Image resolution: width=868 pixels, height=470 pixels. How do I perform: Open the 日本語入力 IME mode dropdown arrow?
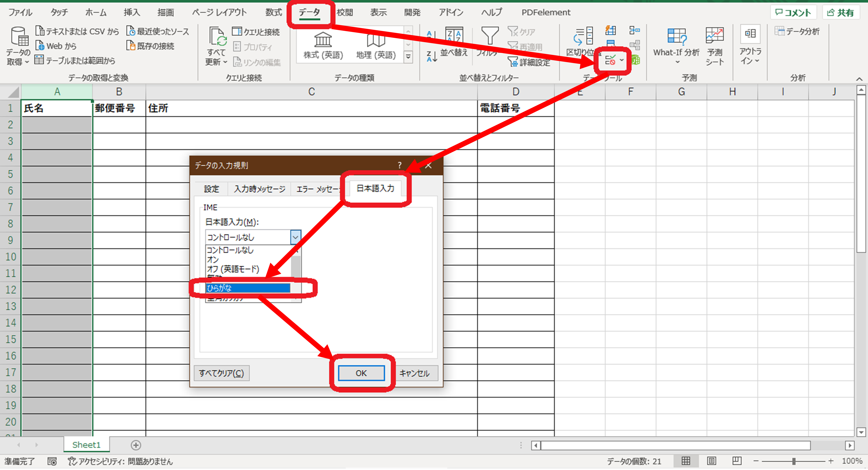click(295, 237)
